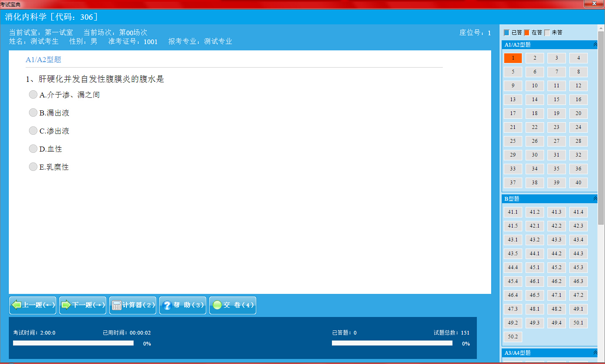The height and width of the screenshot is (364, 605).
Task: Go to question 37
Action: pos(513,183)
